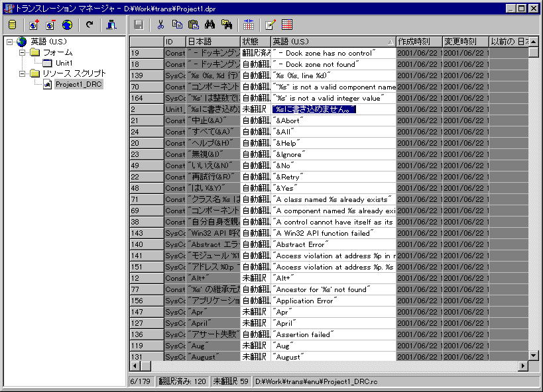Select Project1_DRC in the tree
Screen dimensions: 543x392
click(x=79, y=84)
